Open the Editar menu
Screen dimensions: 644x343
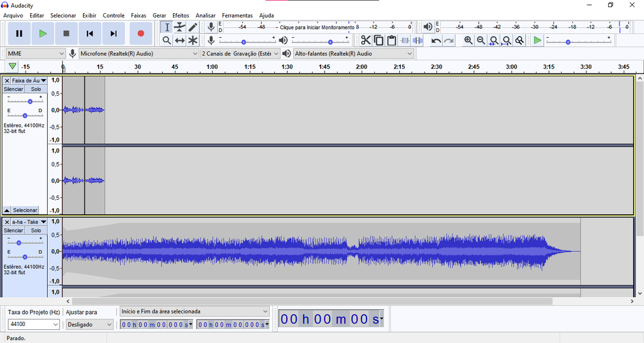point(36,16)
